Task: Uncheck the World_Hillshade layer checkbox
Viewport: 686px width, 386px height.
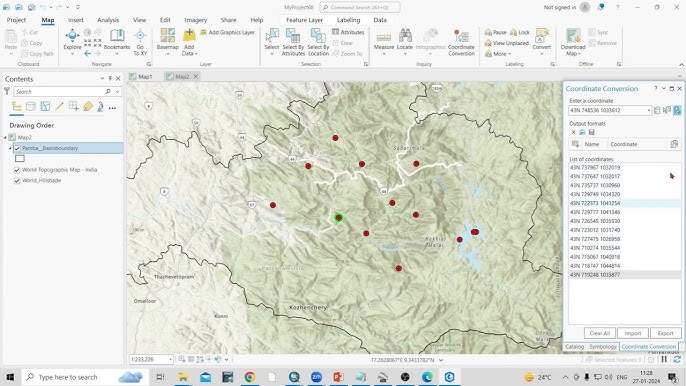Action: click(x=17, y=180)
